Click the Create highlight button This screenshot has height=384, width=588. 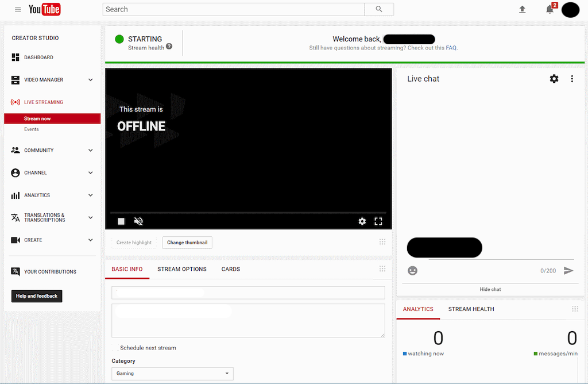pos(134,243)
